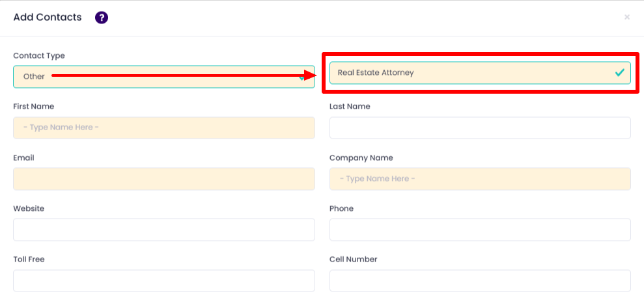
Task: Click the green checkmark in Real Estate Attorney field
Action: click(619, 73)
